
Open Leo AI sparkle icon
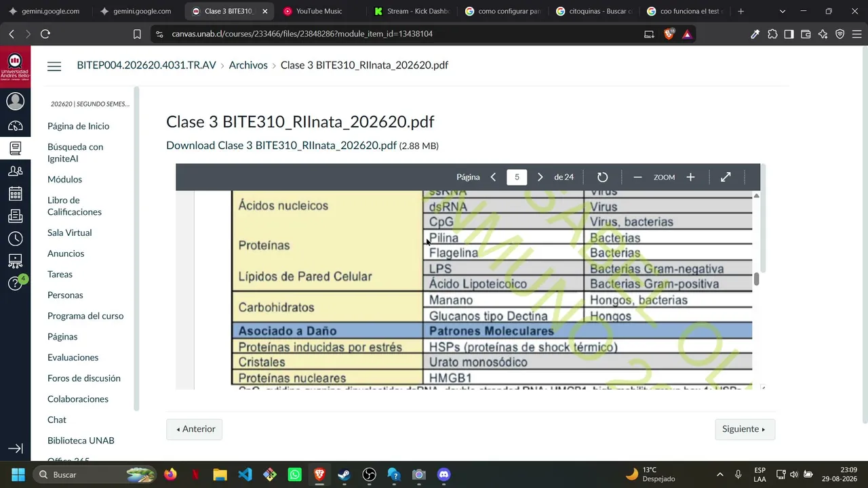(x=823, y=34)
